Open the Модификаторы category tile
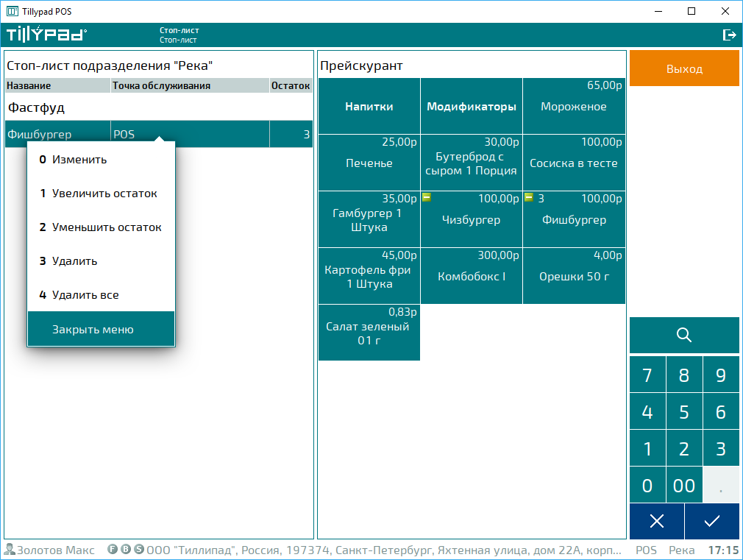The image size is (743, 560). click(x=472, y=107)
